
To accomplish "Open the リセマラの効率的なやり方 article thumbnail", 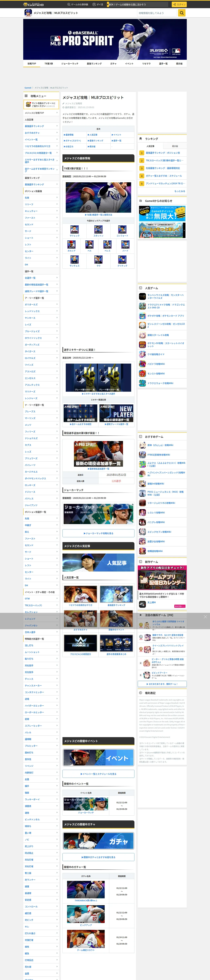I will [x=80, y=594].
